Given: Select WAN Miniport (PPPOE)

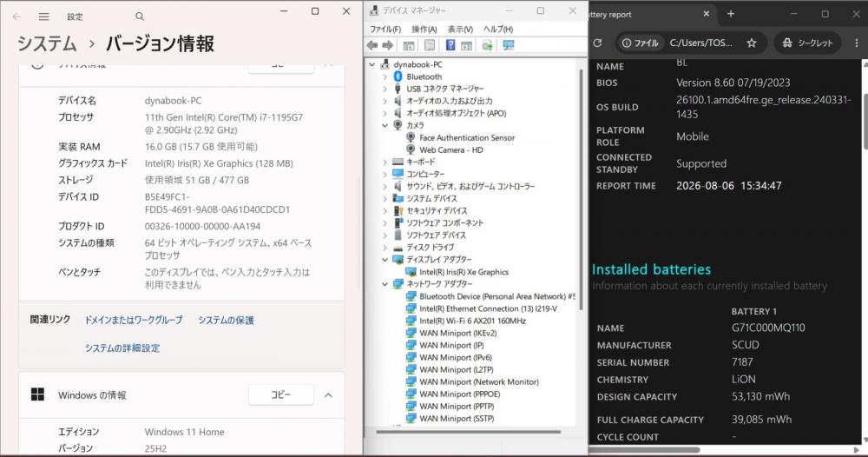Looking at the screenshot, I should pyautogui.click(x=459, y=394).
